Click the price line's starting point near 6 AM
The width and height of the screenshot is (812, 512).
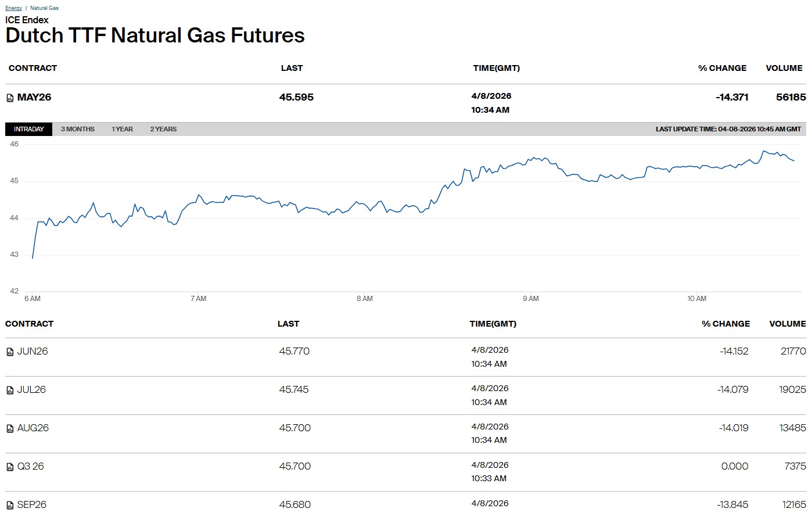click(33, 258)
